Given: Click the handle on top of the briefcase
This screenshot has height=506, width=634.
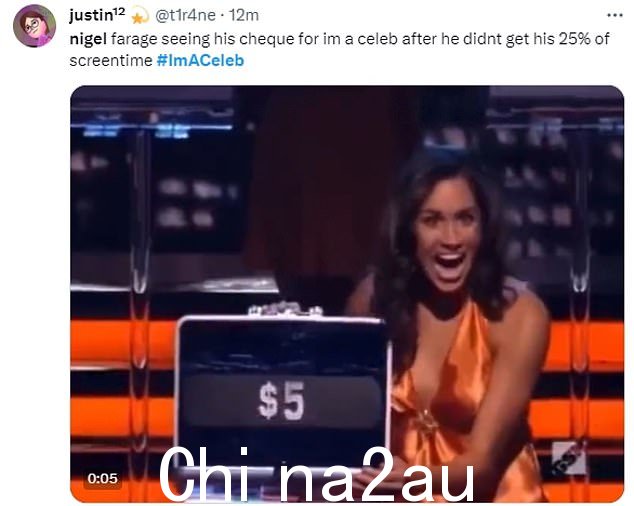Looking at the screenshot, I should (x=285, y=309).
